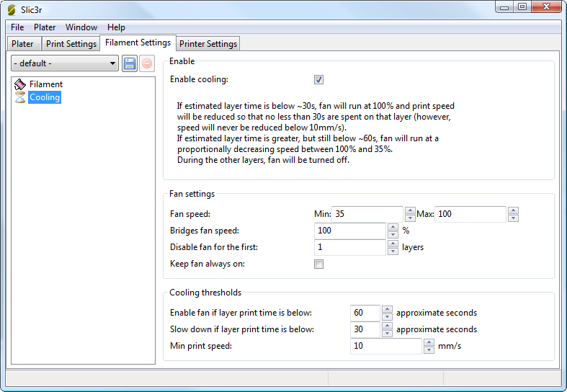Screen dimensions: 567x392
Task: Decrease the Max fan speed value
Action: (513, 218)
